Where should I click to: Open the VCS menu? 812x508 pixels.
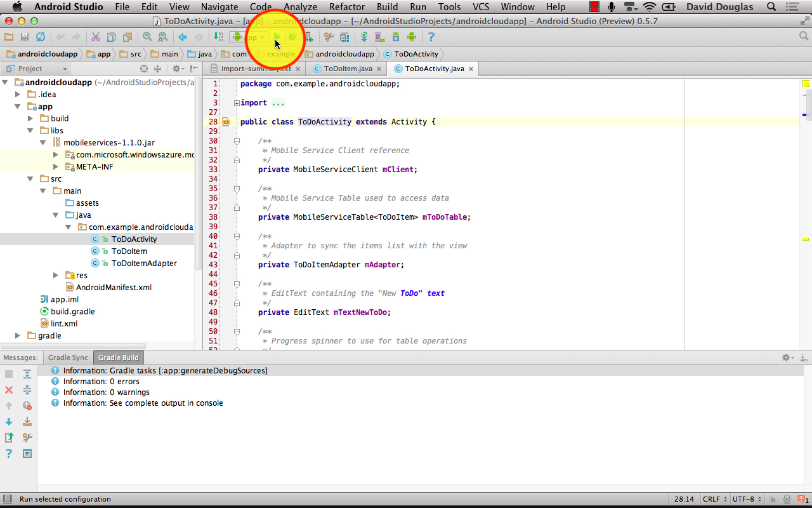click(481, 7)
